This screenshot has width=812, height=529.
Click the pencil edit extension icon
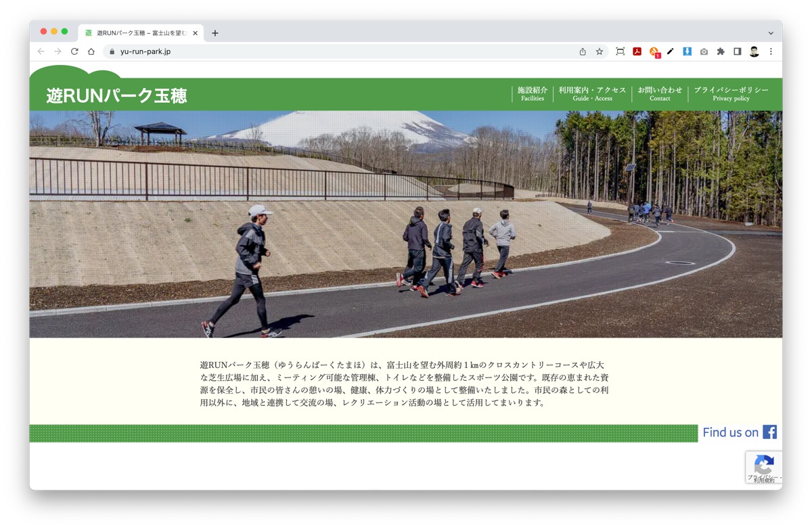(669, 51)
